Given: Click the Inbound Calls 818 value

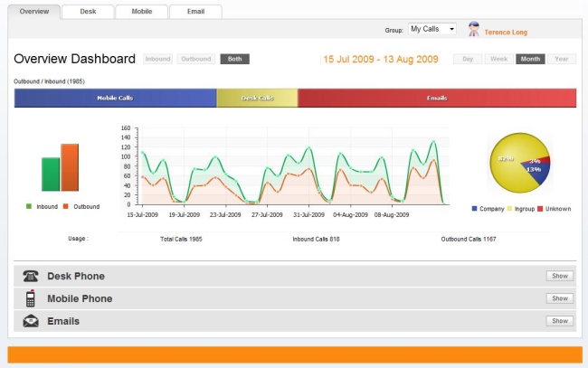Looking at the screenshot, I should tap(316, 239).
